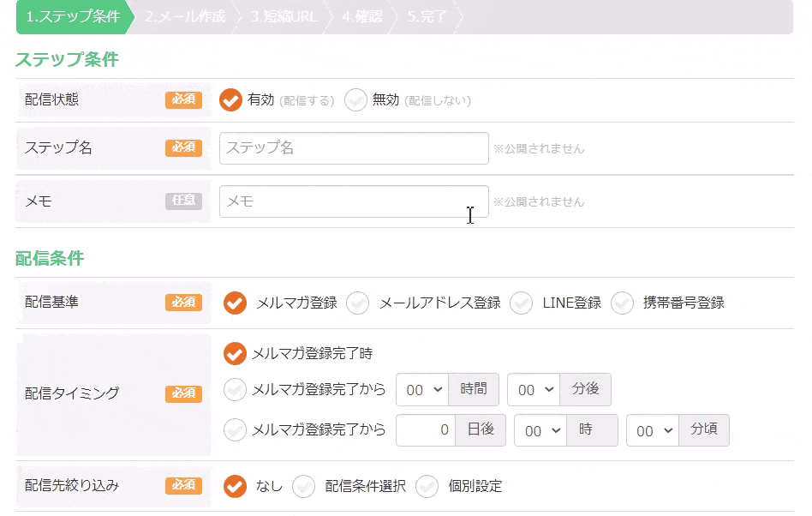Image resolution: width=812 pixels, height=516 pixels.
Task: Choose メールアドレス登録 as 配信基準
Action: point(357,303)
